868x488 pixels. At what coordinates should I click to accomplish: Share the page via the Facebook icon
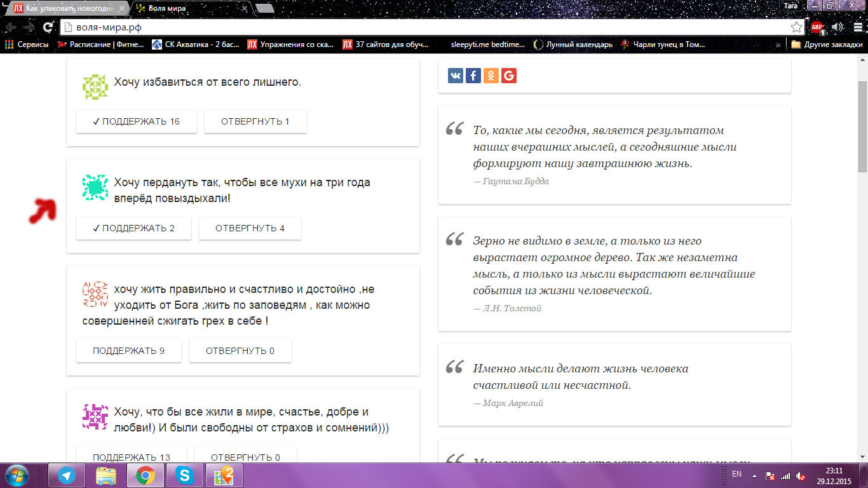tap(473, 76)
